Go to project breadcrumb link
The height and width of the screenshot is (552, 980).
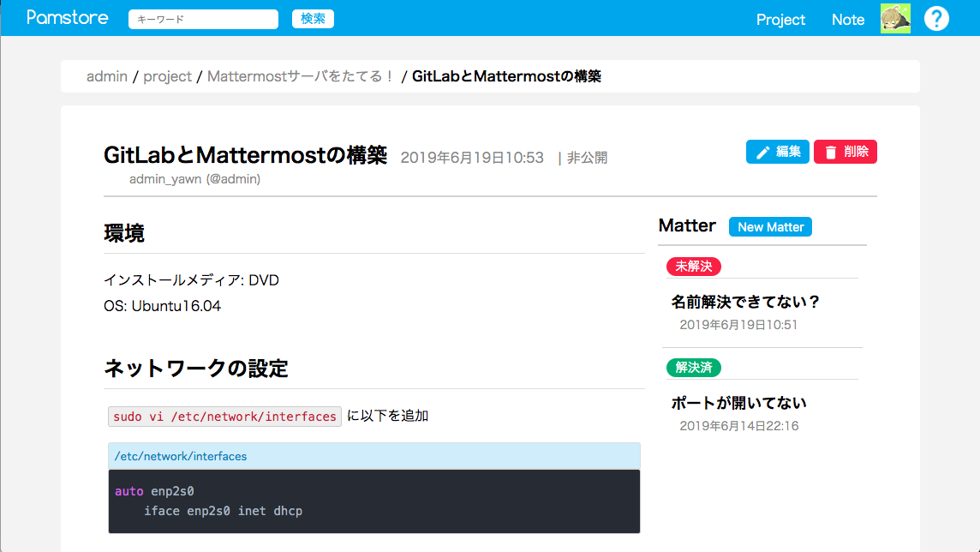pyautogui.click(x=168, y=76)
